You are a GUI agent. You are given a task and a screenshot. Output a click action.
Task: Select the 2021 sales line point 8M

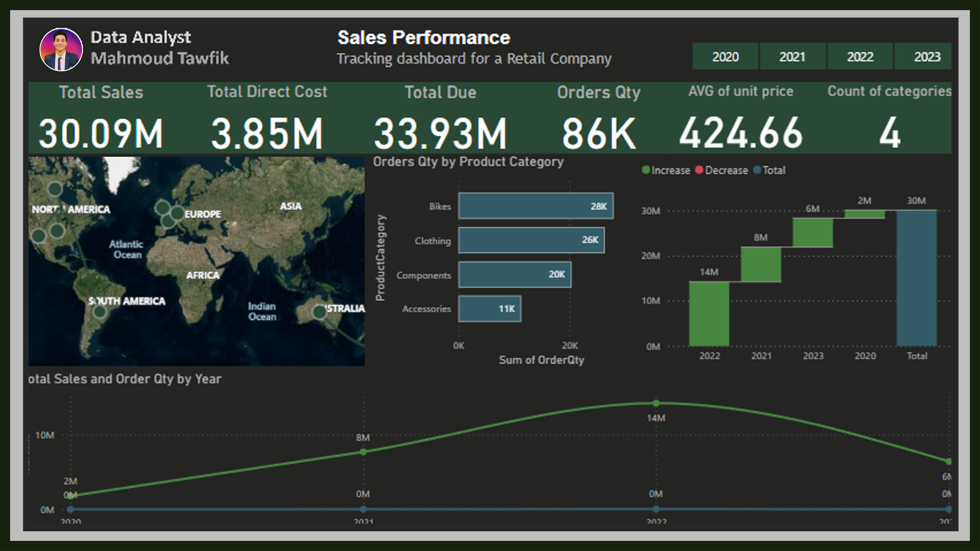click(x=363, y=452)
